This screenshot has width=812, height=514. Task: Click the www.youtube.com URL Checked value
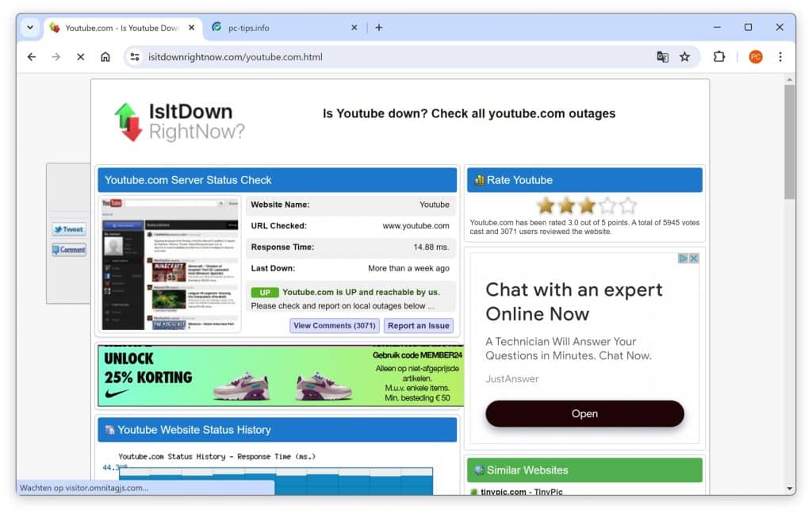click(416, 226)
